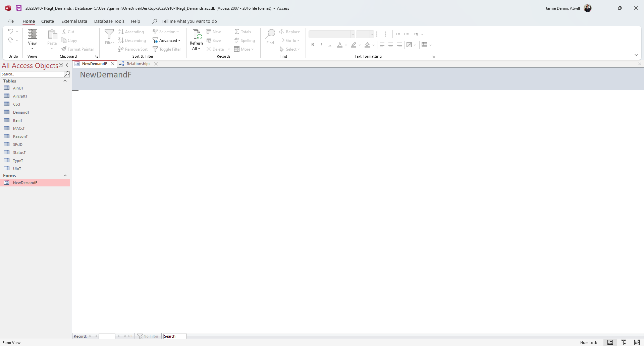Viewport: 644px width, 346px height.
Task: Click the Form View status bar icon
Action: [610, 343]
